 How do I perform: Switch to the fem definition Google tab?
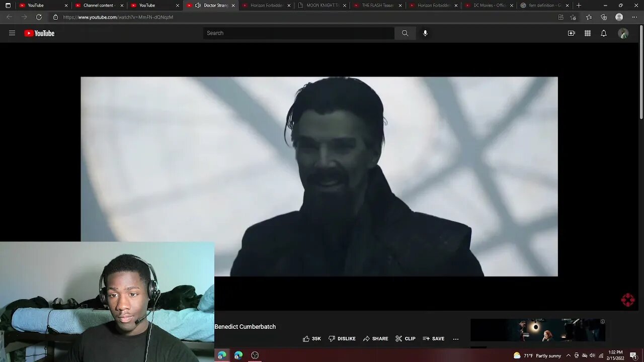545,6
